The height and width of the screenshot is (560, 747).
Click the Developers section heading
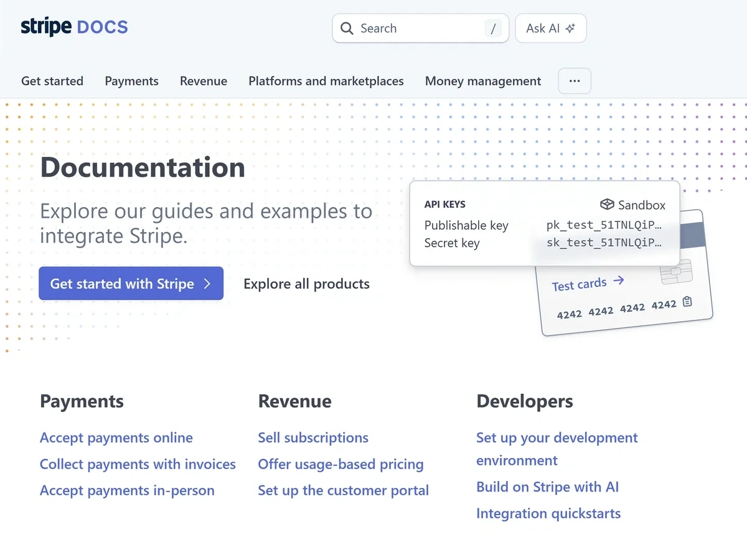525,401
